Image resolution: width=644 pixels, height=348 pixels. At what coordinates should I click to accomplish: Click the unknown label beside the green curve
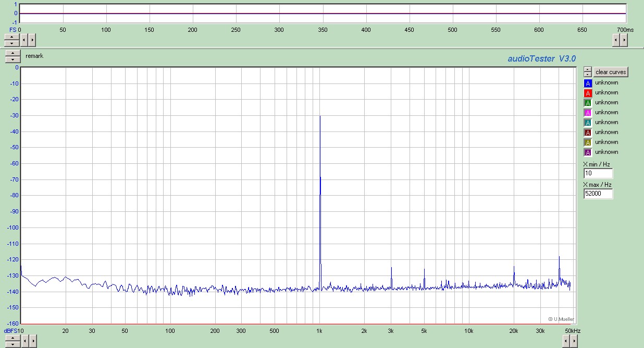[606, 102]
